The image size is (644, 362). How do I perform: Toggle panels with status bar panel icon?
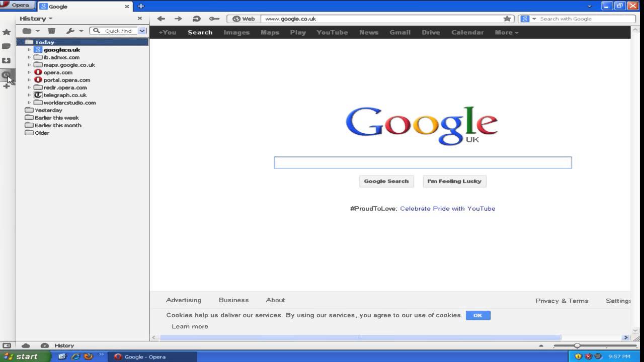[x=7, y=345]
